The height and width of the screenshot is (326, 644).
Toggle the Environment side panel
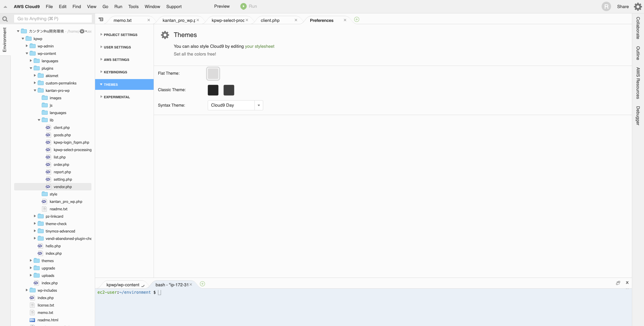coord(5,40)
